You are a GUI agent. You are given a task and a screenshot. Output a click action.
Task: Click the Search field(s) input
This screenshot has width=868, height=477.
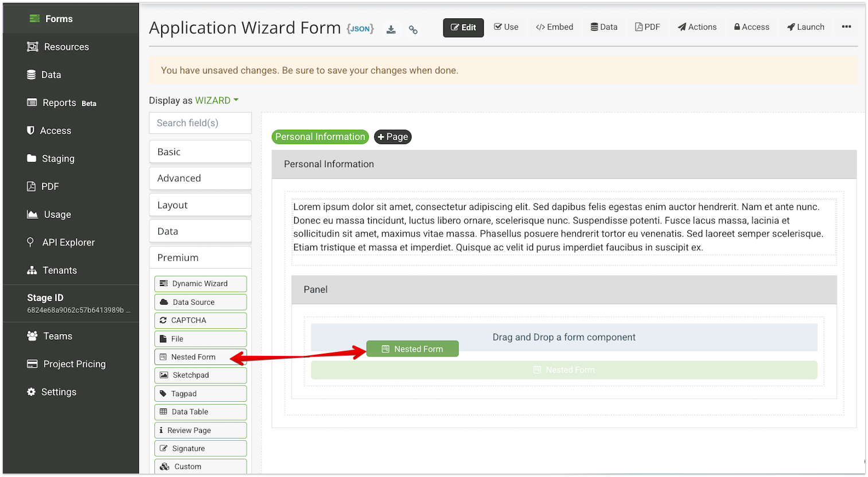coord(200,123)
